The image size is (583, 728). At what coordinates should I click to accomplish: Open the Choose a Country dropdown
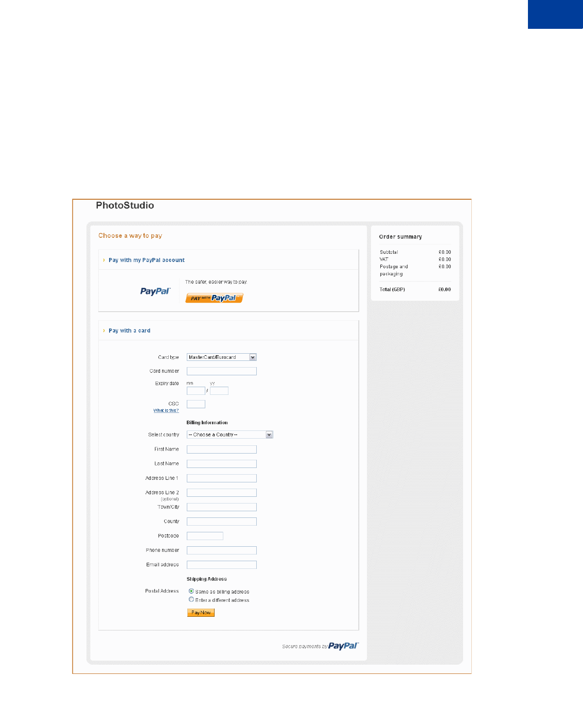tap(230, 435)
